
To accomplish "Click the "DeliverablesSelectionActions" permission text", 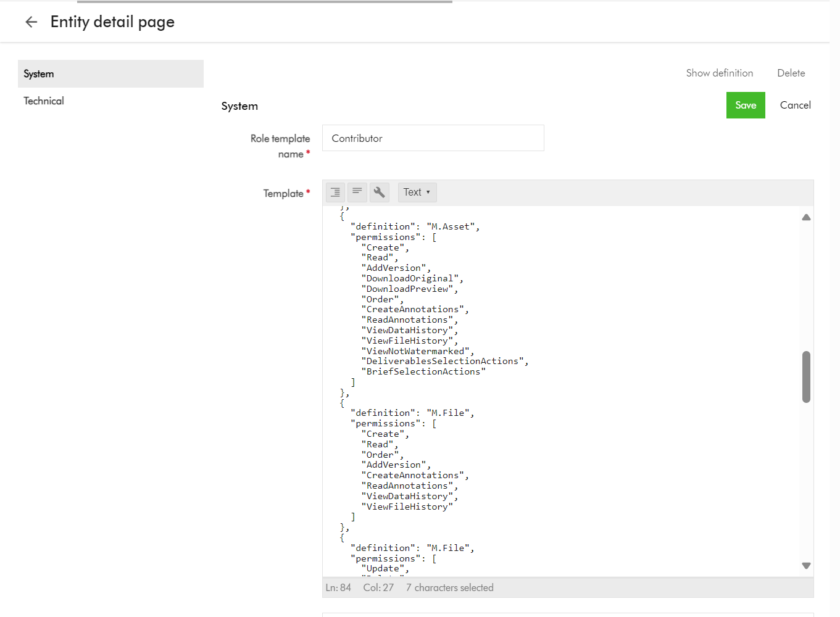I will click(443, 361).
